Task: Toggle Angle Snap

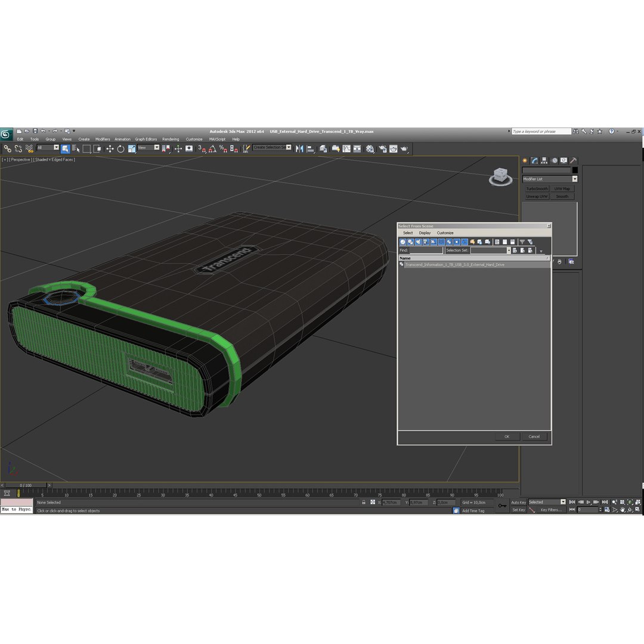Action: click(x=212, y=148)
